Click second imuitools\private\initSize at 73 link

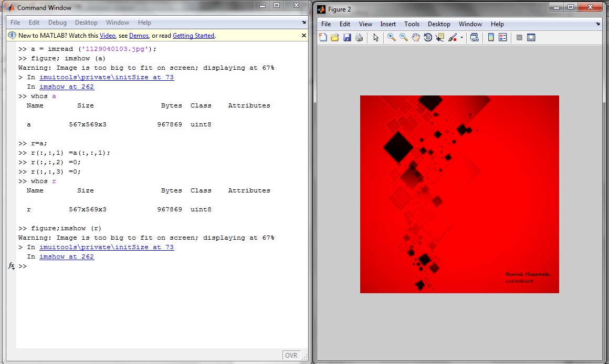coord(107,247)
